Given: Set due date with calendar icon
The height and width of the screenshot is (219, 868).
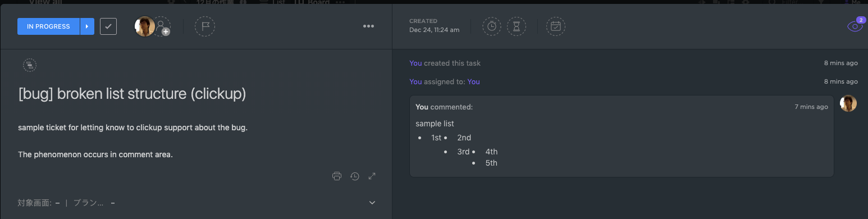Looking at the screenshot, I should click(x=556, y=26).
